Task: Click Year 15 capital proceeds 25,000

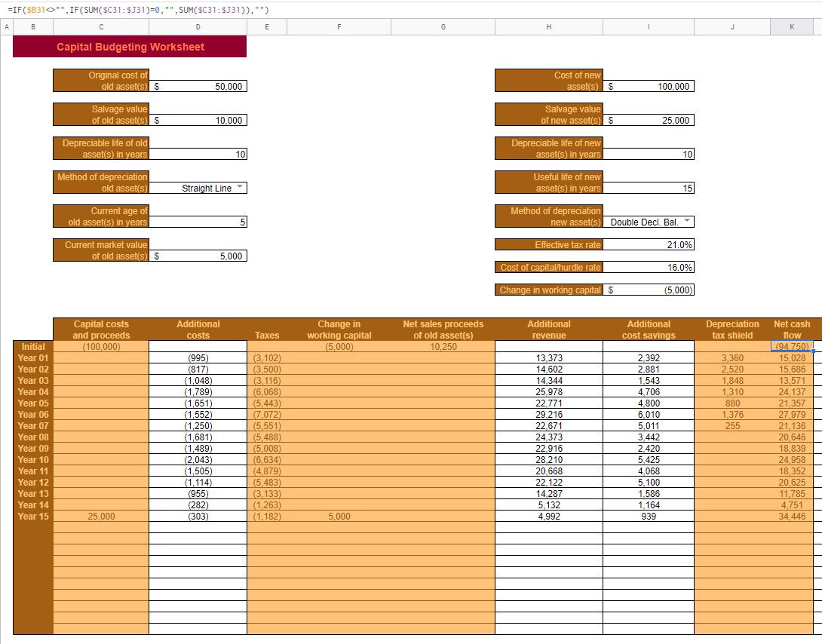Action: click(x=101, y=517)
